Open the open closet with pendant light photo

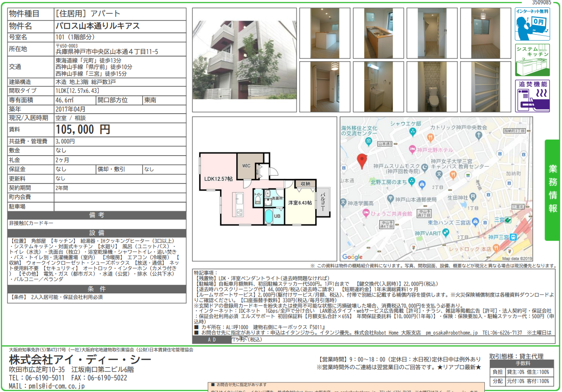click(x=324, y=87)
